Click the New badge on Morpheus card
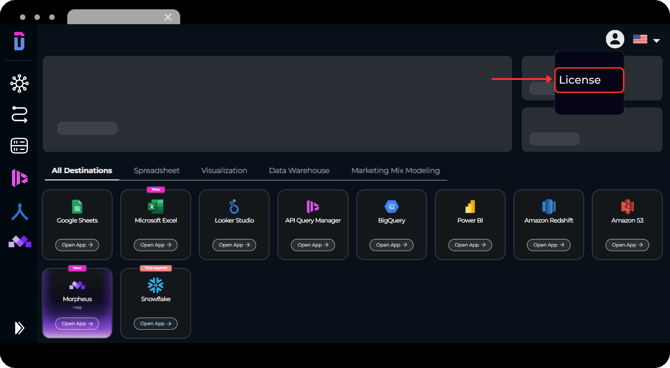Viewport: 670px width, 368px height. (x=77, y=268)
